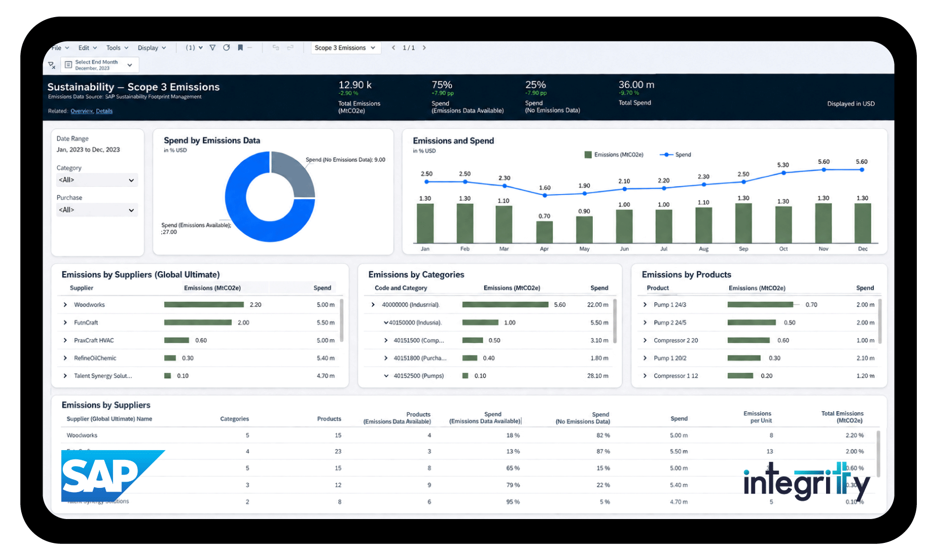Viewport: 936px width, 560px height.
Task: Click the filter funnel icon in the toolbar
Action: (213, 48)
